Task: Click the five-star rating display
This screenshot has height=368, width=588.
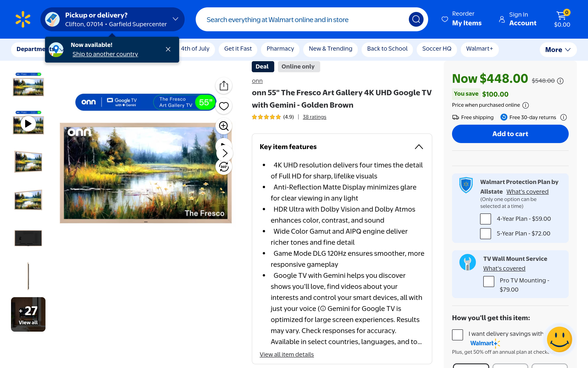Action: (266, 117)
